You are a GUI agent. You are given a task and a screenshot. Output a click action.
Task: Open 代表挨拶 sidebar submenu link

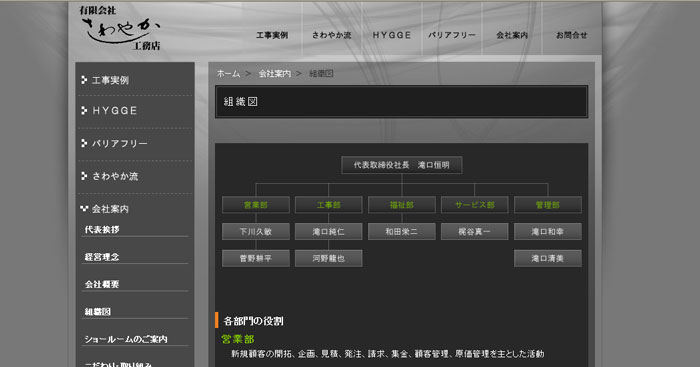pyautogui.click(x=102, y=229)
